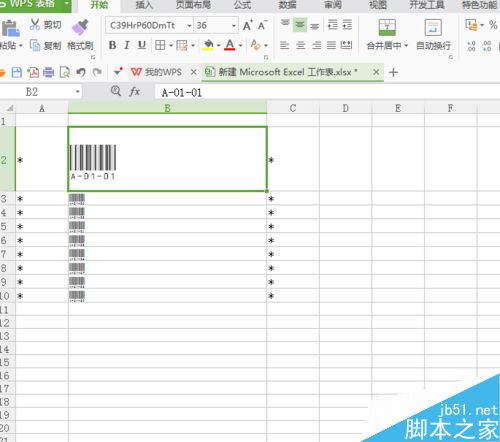Expand Paste (粘贴) dropdown arrow
This screenshot has width=500, height=442.
point(21,45)
